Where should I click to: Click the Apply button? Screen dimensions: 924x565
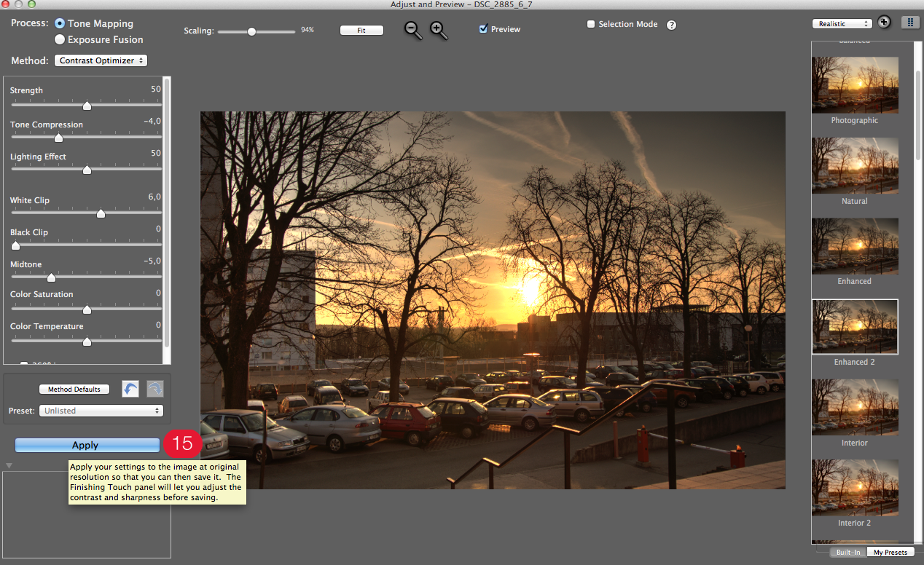point(87,445)
